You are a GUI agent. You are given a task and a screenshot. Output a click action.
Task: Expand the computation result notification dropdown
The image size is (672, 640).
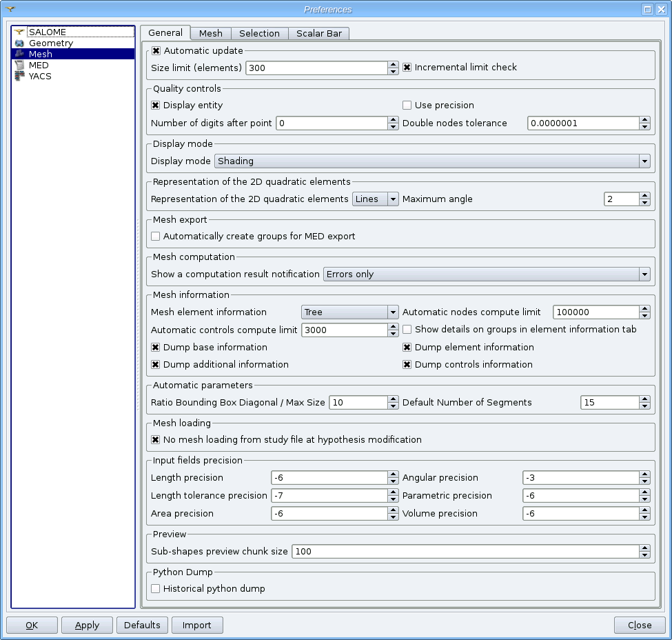coord(487,274)
